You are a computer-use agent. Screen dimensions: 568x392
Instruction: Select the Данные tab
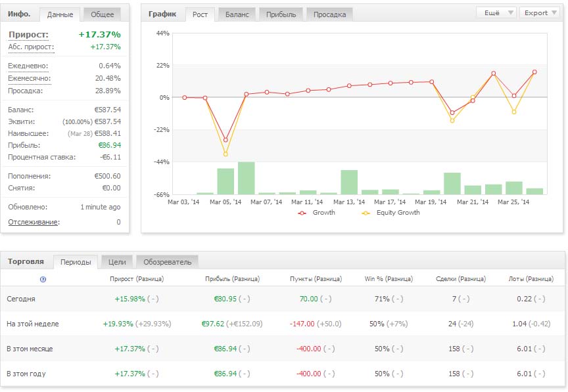[x=60, y=14]
